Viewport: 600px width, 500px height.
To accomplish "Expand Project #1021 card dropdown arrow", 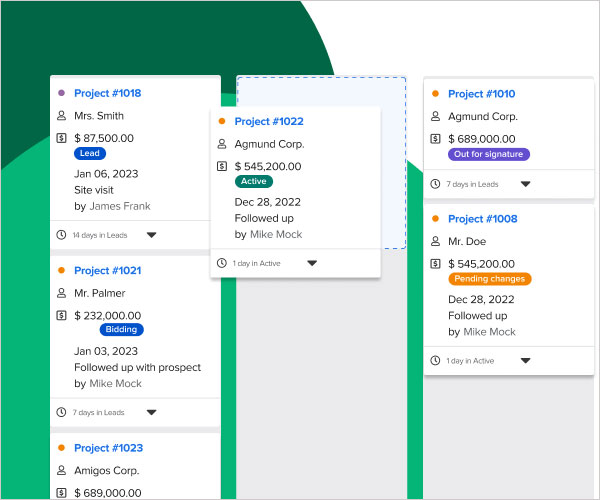I will [x=152, y=412].
